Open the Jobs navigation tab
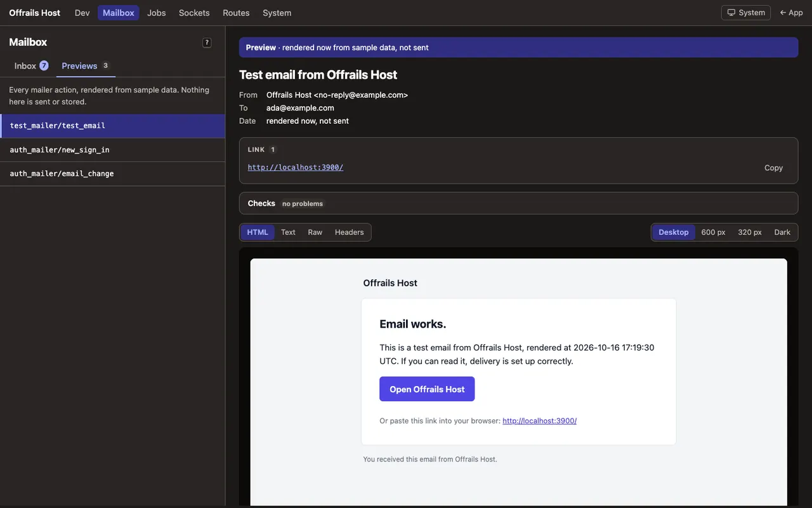This screenshot has height=508, width=812. click(157, 13)
